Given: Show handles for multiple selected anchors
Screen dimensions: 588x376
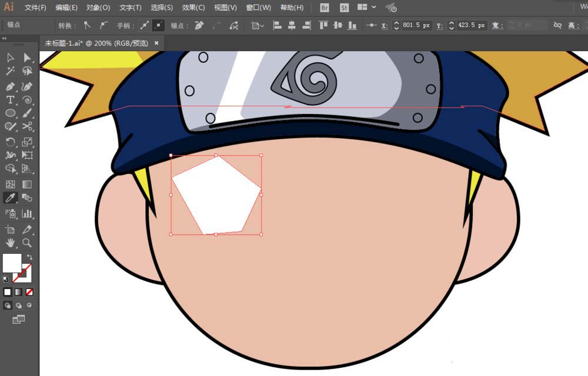Looking at the screenshot, I should pyautogui.click(x=145, y=25).
